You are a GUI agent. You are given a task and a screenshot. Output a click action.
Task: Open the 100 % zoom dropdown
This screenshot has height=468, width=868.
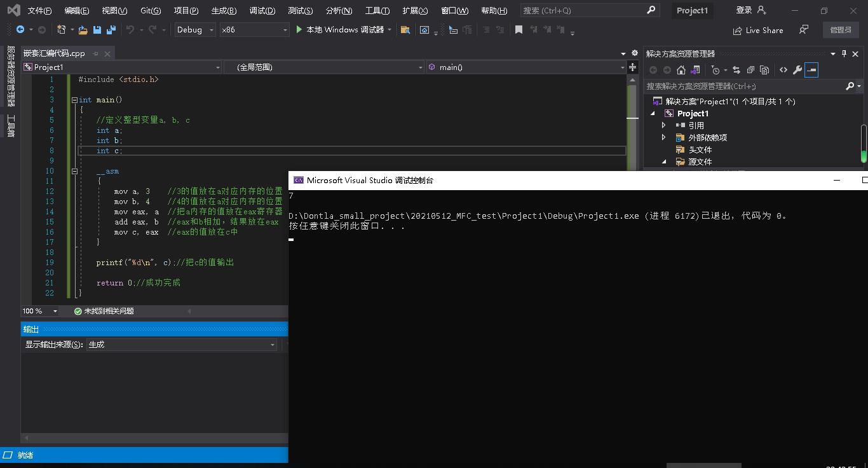[x=40, y=311]
